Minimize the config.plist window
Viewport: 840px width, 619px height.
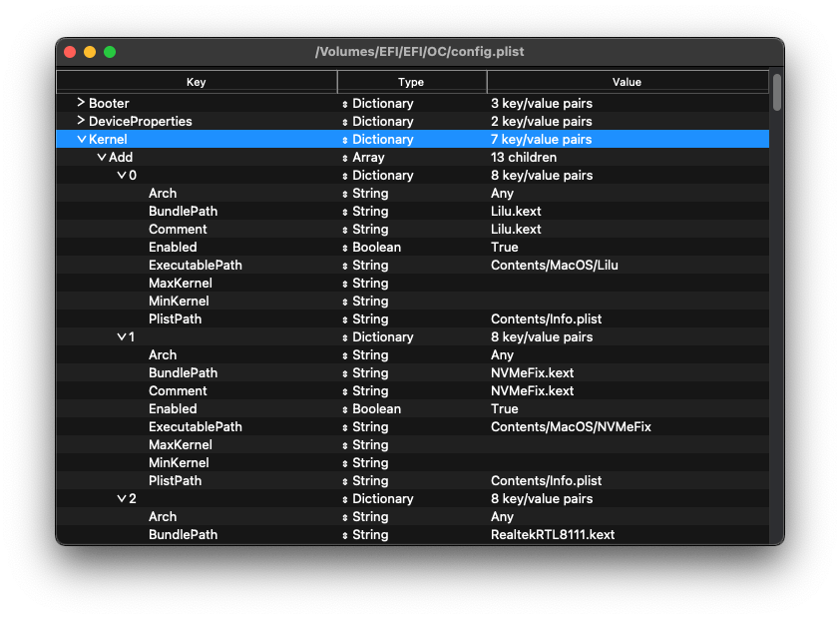click(x=90, y=52)
